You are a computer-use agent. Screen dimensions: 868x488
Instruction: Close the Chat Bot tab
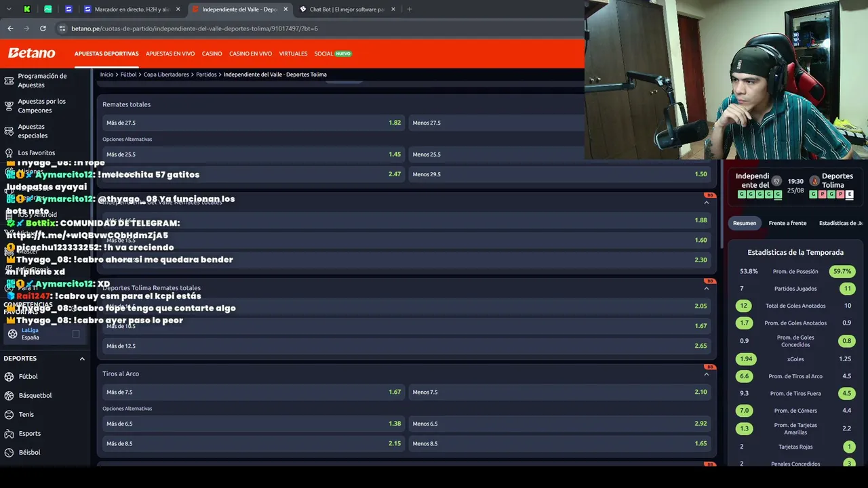[393, 9]
